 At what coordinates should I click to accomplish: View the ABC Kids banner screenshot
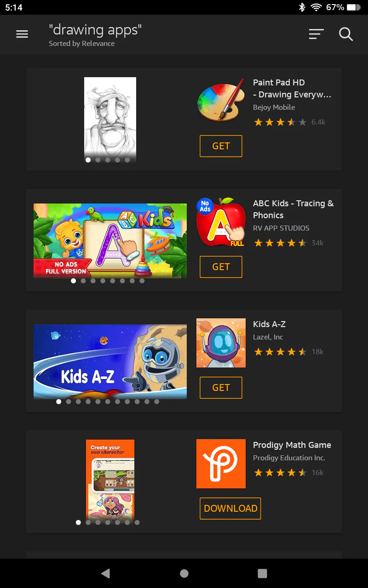(x=110, y=241)
